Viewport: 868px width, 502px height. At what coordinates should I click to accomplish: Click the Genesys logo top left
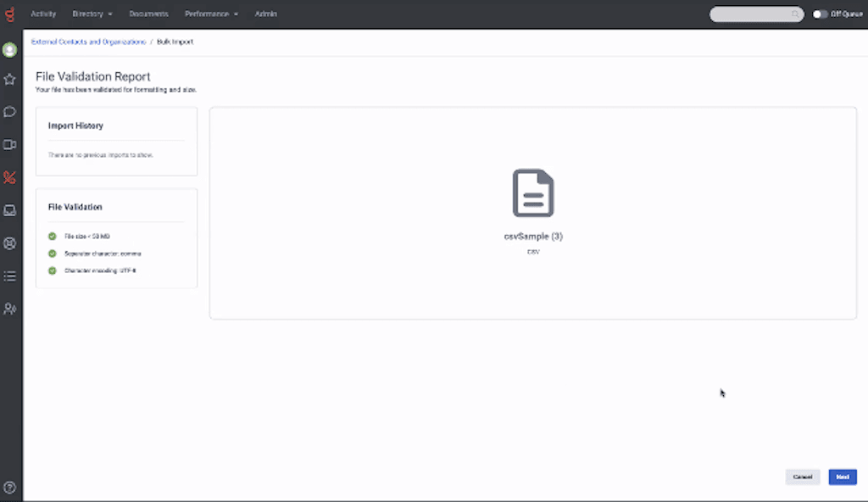tap(9, 14)
